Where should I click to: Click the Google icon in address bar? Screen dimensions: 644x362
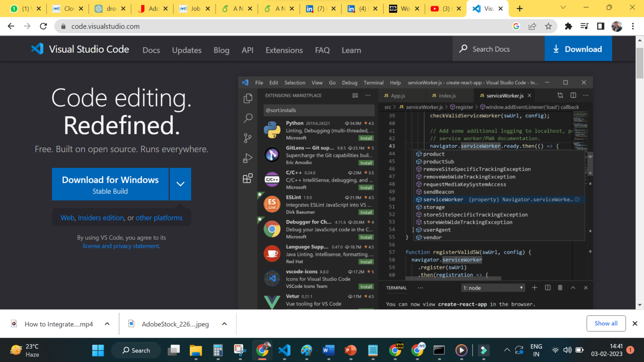516,26
